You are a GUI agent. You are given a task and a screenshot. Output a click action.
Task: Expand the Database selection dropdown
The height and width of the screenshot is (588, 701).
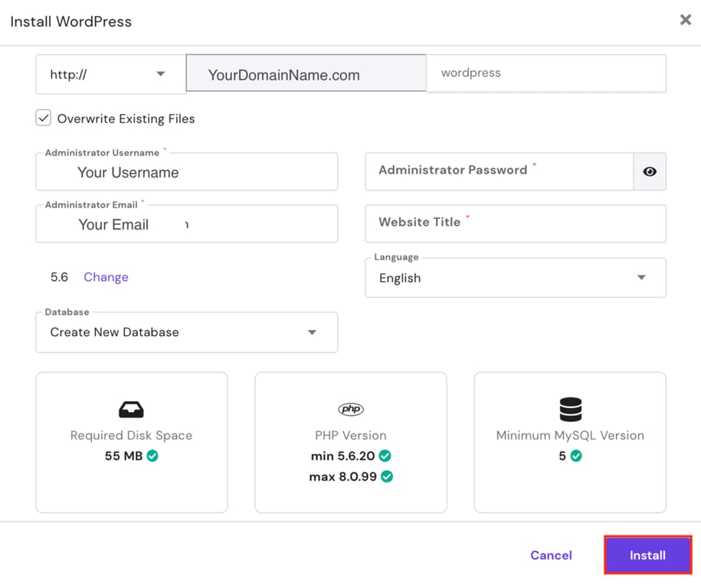312,332
